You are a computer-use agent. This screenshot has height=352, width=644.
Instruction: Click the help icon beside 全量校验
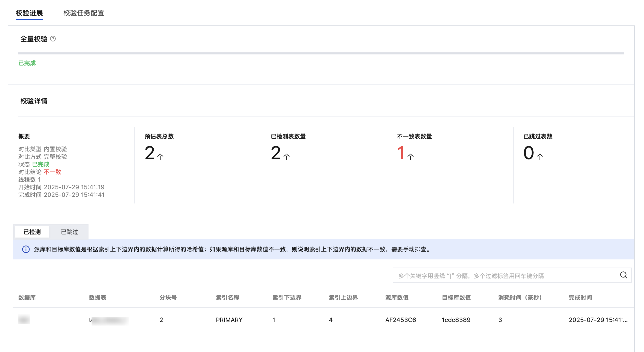click(x=53, y=39)
